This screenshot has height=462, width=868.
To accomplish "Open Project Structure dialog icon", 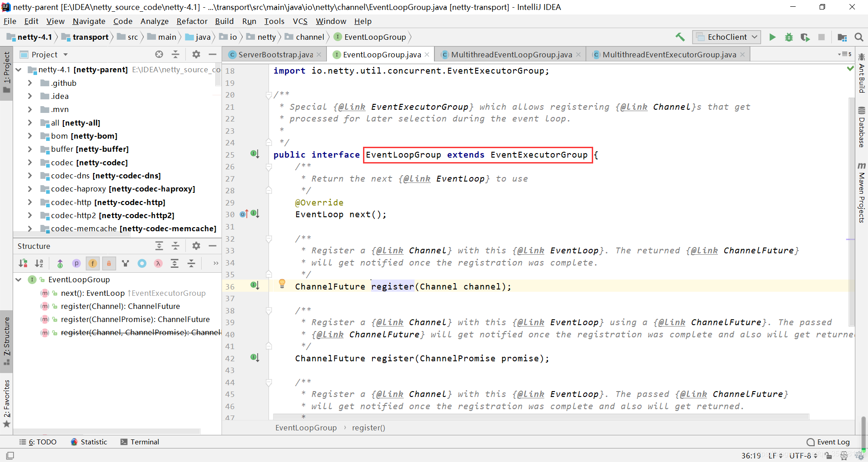I will [x=842, y=37].
